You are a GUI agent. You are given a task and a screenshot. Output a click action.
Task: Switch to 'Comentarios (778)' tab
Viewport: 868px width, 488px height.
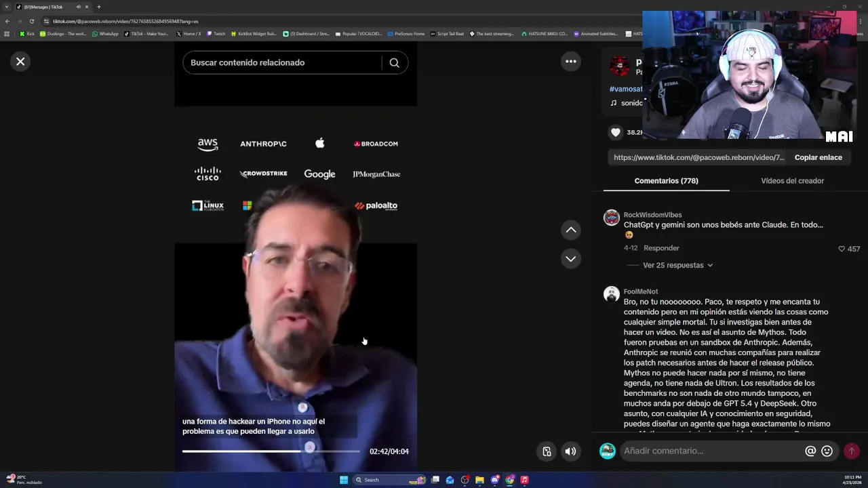point(666,181)
